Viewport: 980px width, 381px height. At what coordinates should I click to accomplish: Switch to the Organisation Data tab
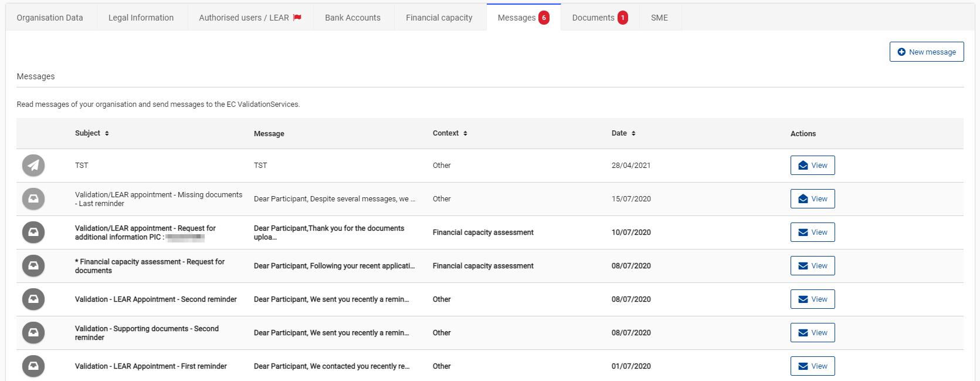(x=50, y=18)
